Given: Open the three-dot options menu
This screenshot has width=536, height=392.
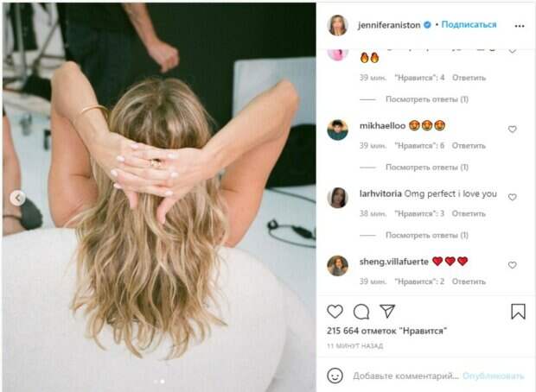Looking at the screenshot, I should click(x=520, y=26).
